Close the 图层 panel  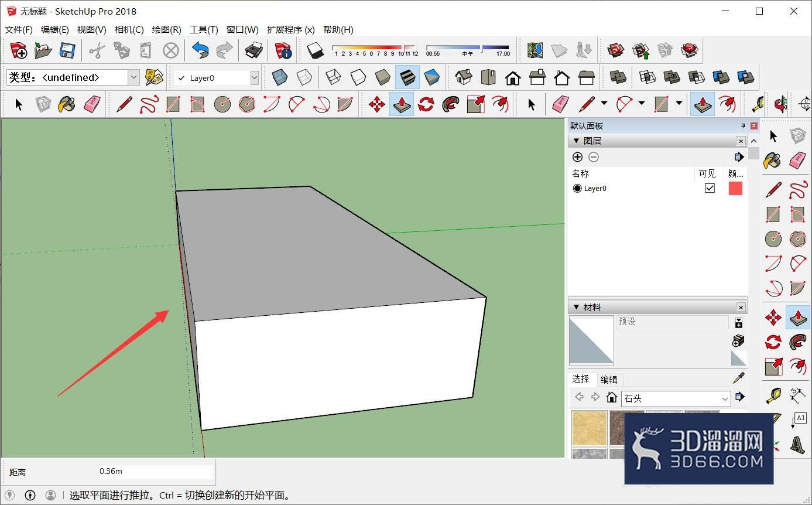click(x=741, y=141)
